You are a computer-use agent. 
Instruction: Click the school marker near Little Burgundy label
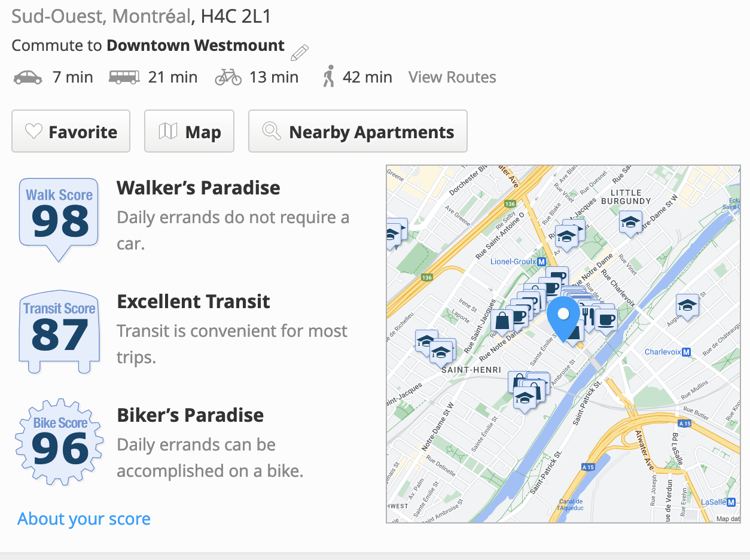pos(630,223)
